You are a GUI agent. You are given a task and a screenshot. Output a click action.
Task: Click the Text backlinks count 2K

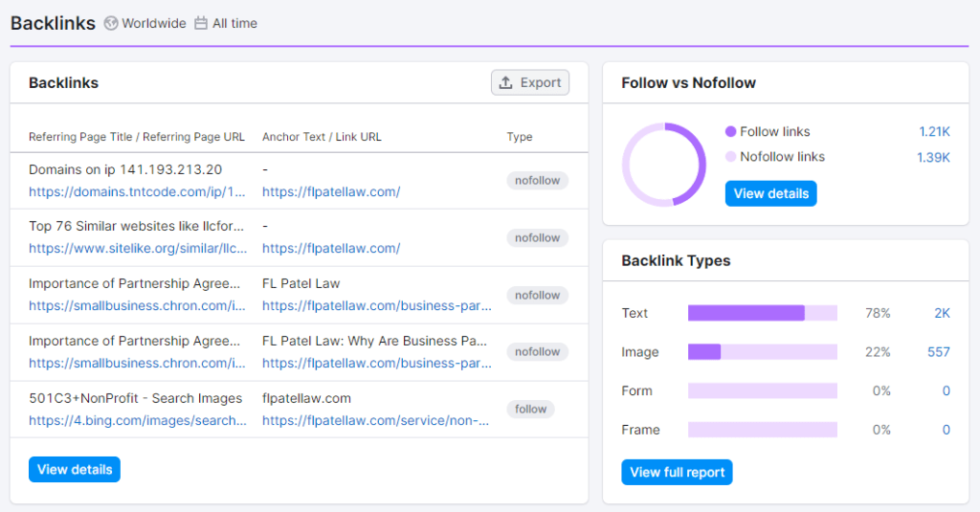tap(942, 313)
